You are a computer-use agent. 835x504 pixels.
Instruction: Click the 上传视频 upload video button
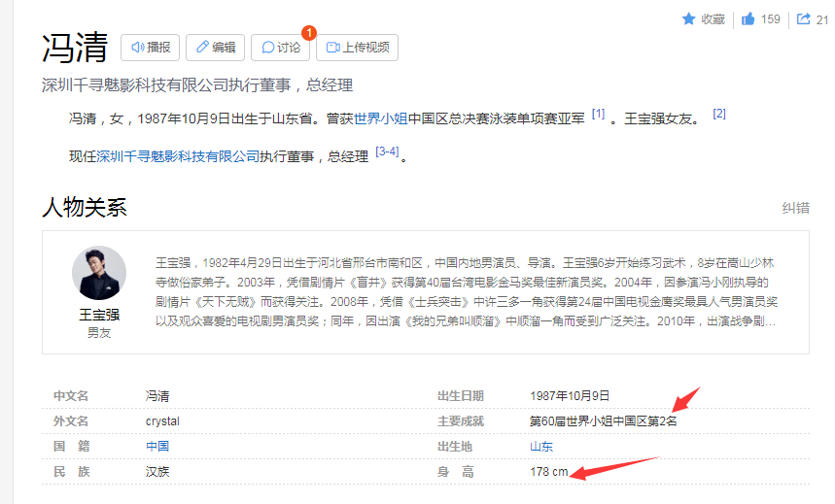coord(357,48)
